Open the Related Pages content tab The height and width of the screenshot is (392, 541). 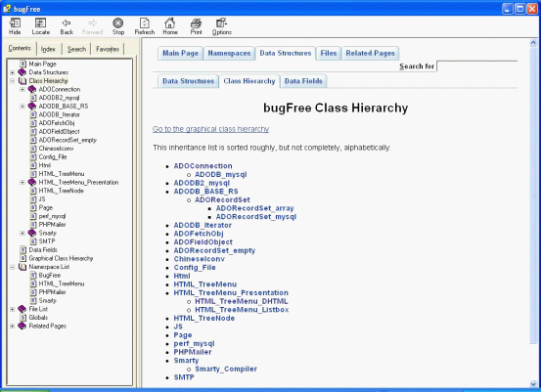[x=370, y=53]
